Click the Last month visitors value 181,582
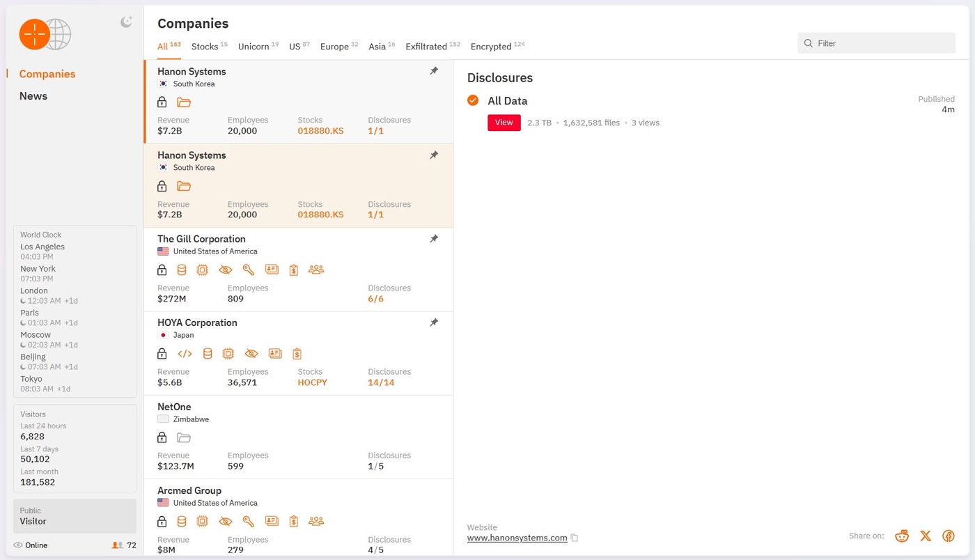This screenshot has width=975, height=560. 38,482
